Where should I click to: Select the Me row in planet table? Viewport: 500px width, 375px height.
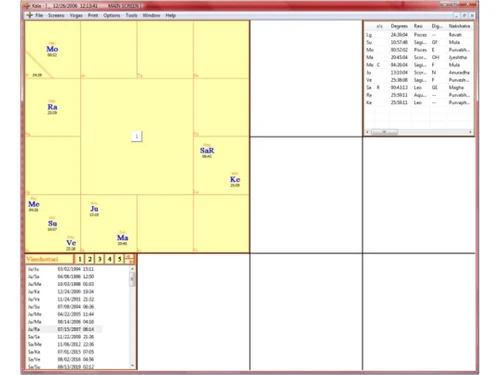[419, 65]
